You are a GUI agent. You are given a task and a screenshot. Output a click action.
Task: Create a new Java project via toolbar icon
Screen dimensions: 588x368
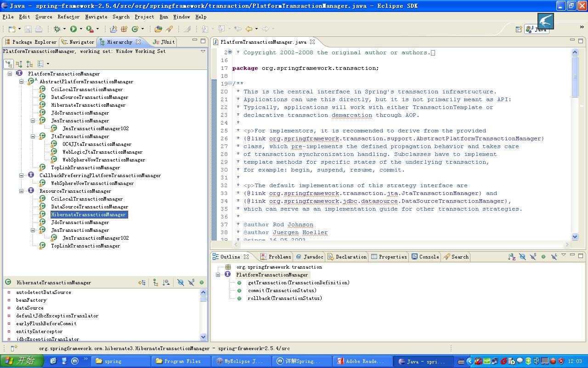pos(113,29)
